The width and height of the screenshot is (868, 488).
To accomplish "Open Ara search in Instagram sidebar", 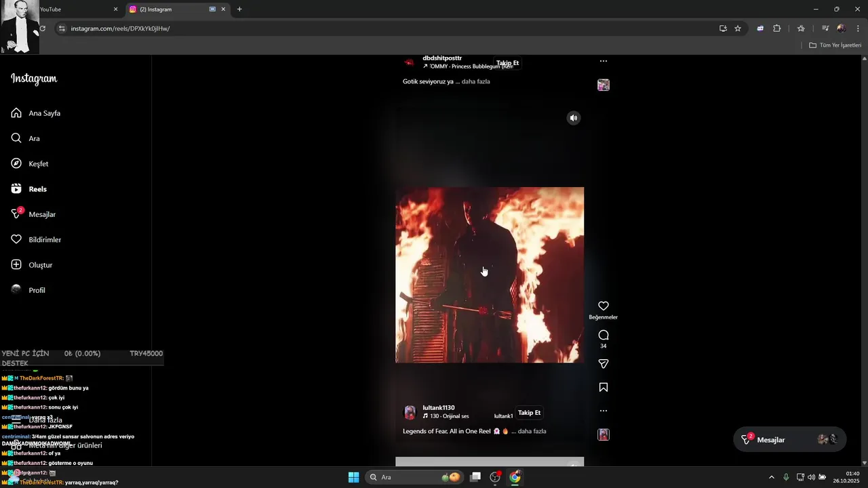I will 26,138.
